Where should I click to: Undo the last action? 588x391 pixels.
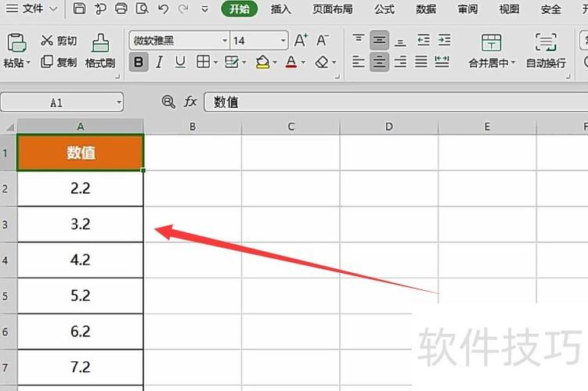click(x=163, y=9)
